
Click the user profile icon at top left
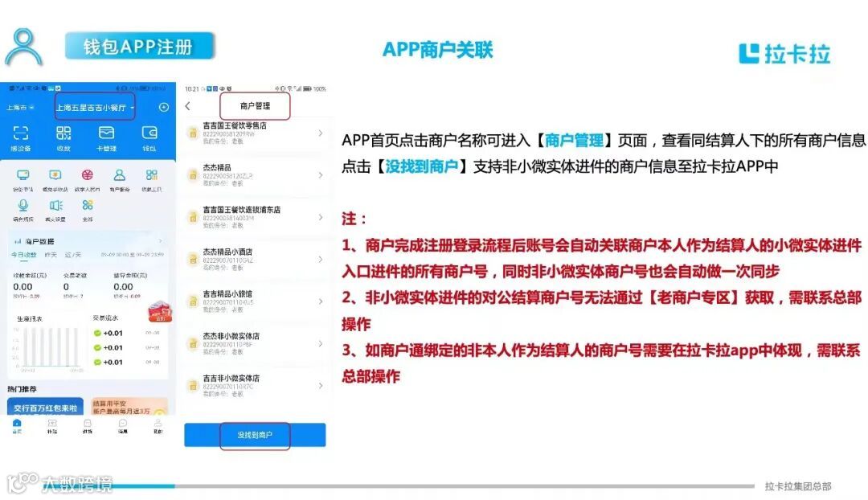pos(23,47)
